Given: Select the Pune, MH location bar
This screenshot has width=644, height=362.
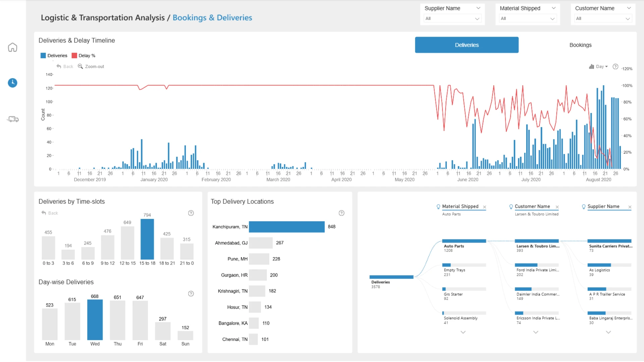Looking at the screenshot, I should 259,259.
